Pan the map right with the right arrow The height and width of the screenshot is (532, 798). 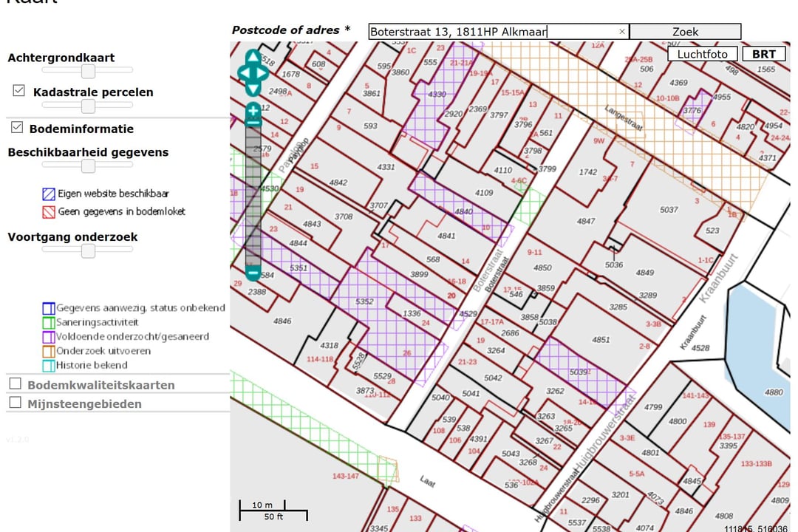(262, 73)
